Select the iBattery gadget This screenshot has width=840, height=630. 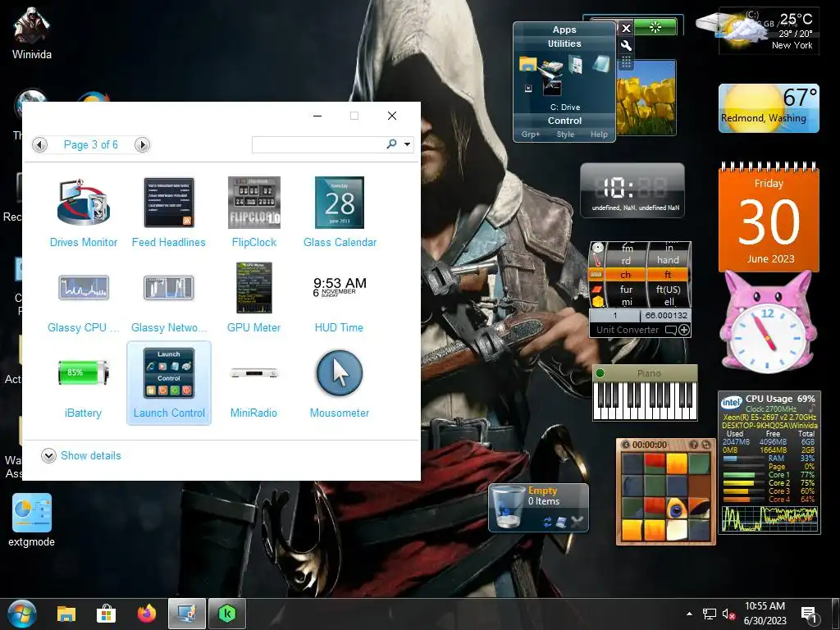(x=83, y=382)
